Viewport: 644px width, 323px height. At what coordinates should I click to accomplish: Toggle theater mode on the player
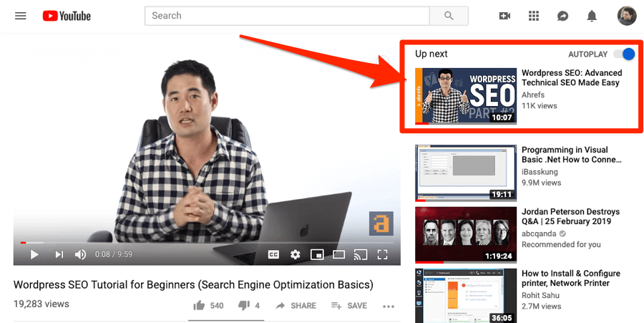[339, 254]
